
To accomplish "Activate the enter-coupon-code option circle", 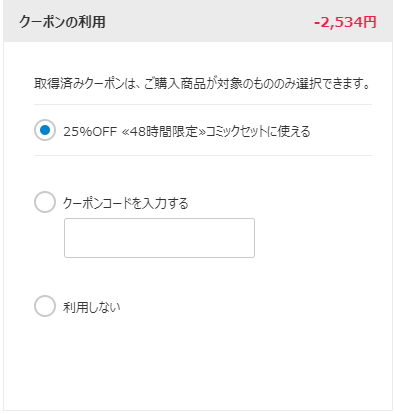I will [x=45, y=202].
